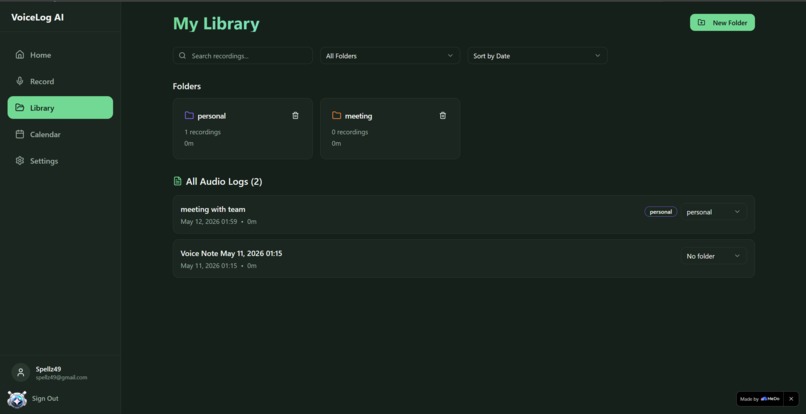806x414 pixels.
Task: Click the All Audio Logs document icon
Action: click(x=177, y=181)
